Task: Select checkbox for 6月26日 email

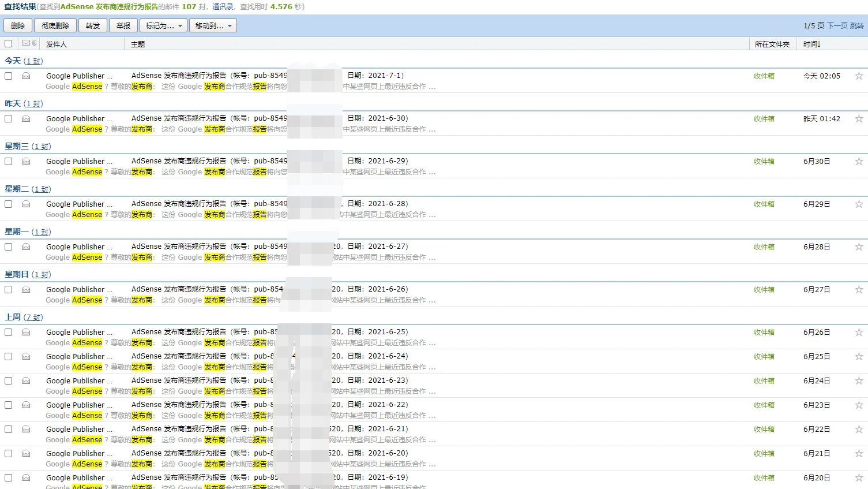Action: click(x=8, y=332)
